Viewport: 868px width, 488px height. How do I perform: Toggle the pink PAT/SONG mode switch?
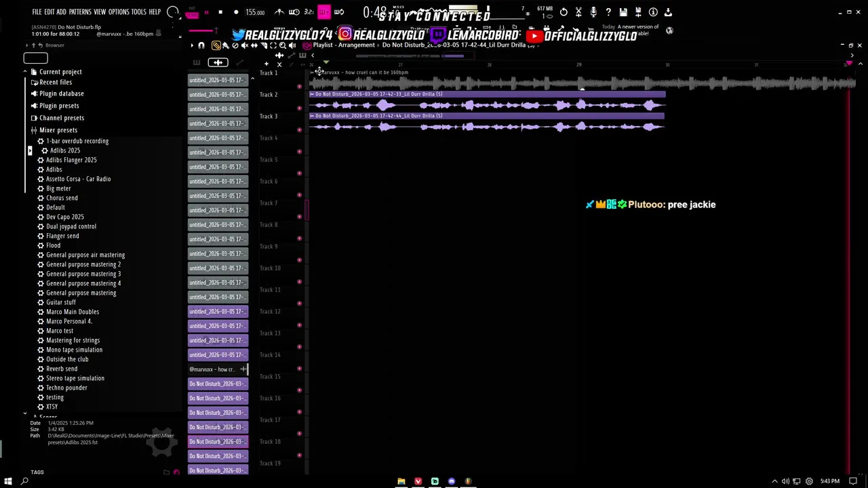(193, 14)
